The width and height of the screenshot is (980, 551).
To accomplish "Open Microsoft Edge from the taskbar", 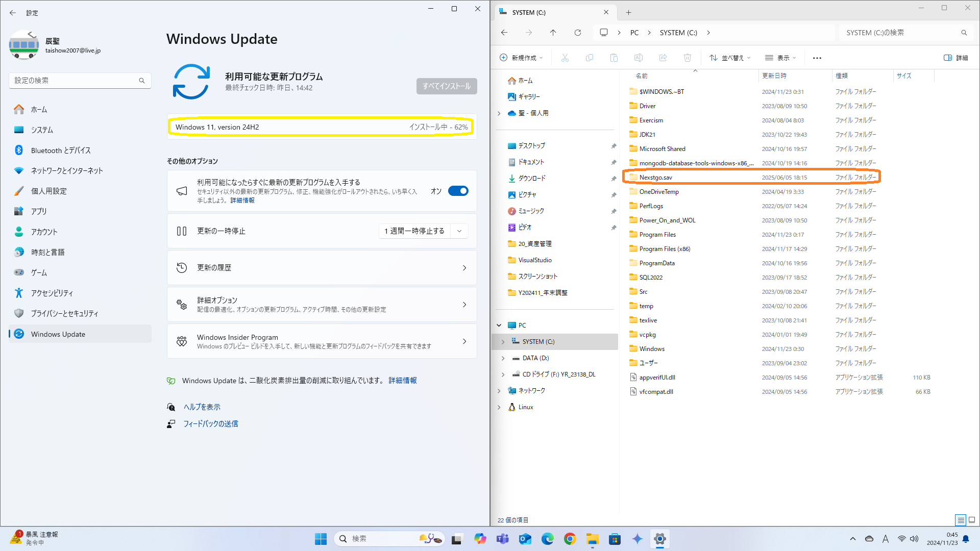I will tap(547, 539).
